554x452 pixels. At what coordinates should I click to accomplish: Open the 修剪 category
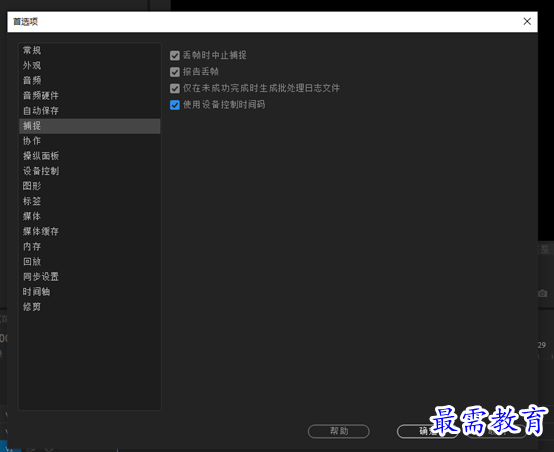(90, 307)
